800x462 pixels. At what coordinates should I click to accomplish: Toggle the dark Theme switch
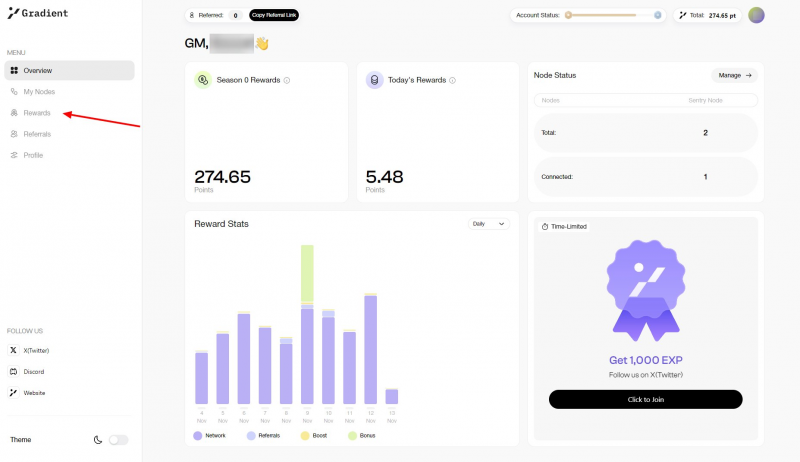click(x=118, y=440)
